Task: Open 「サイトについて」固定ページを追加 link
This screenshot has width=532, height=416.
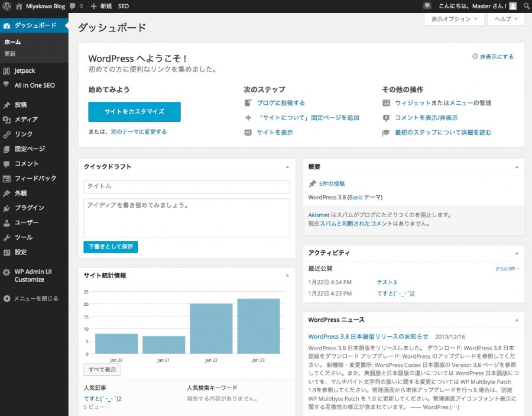Action: click(x=308, y=118)
